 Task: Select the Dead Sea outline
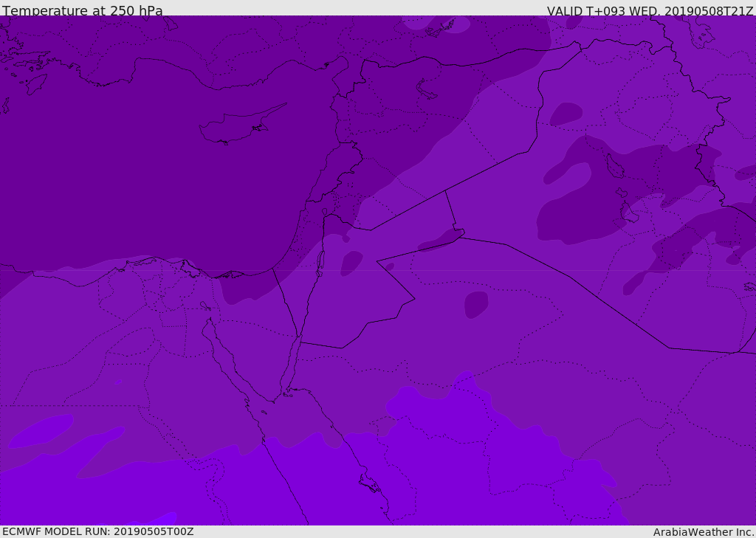320,261
